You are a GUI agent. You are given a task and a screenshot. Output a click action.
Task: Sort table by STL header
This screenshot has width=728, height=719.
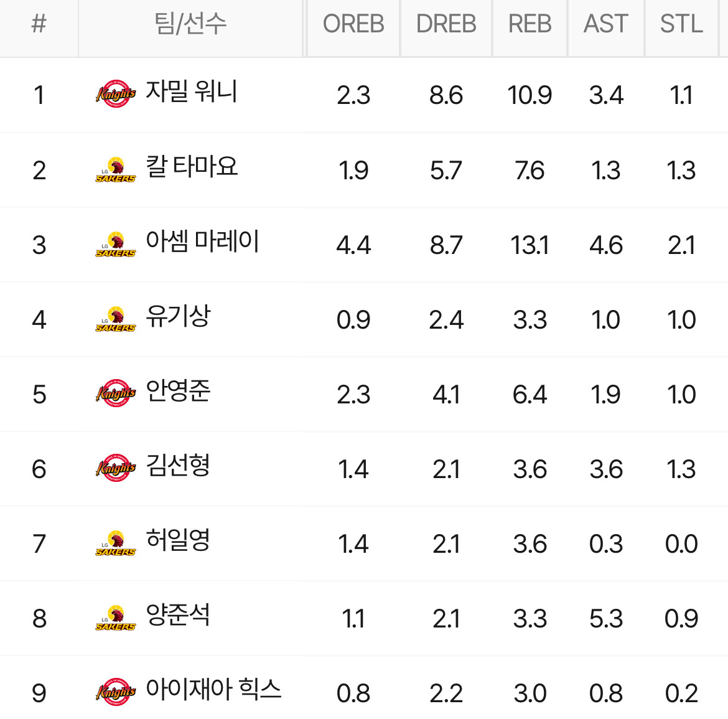coord(681,24)
